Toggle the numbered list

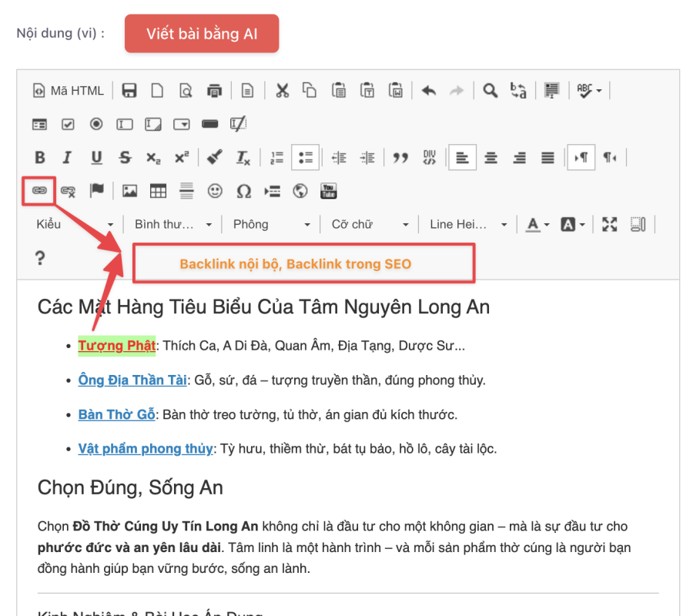click(x=276, y=158)
